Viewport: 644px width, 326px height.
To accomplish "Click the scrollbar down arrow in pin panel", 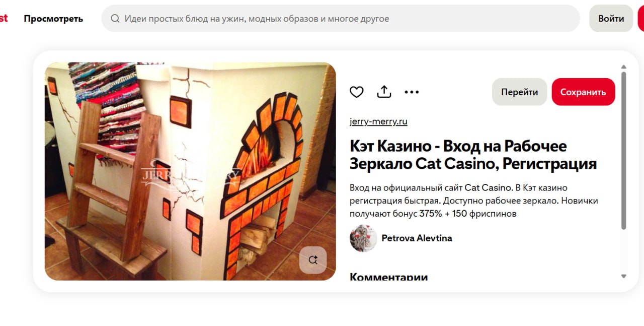I will [624, 276].
